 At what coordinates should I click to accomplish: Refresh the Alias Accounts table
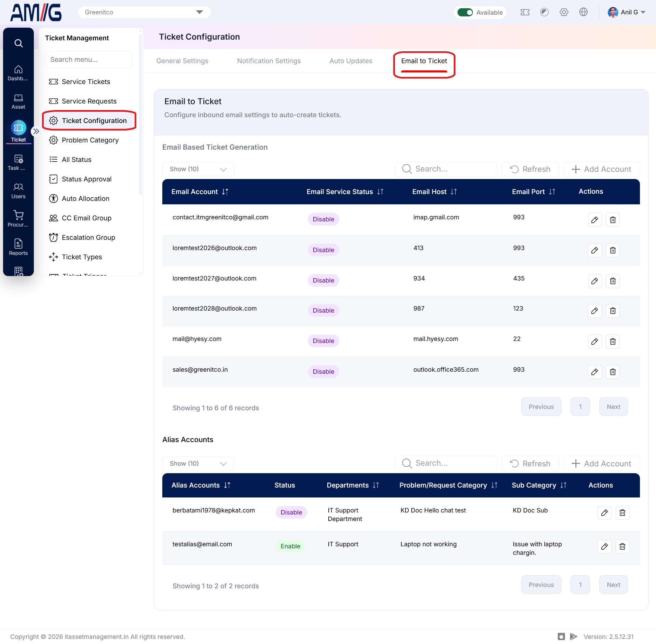530,464
